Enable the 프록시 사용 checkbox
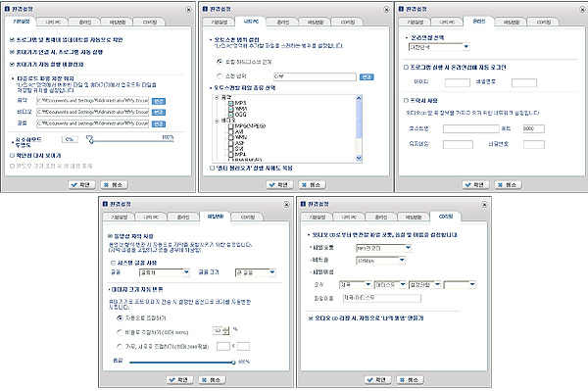This screenshot has height=391, width=588. (x=406, y=101)
